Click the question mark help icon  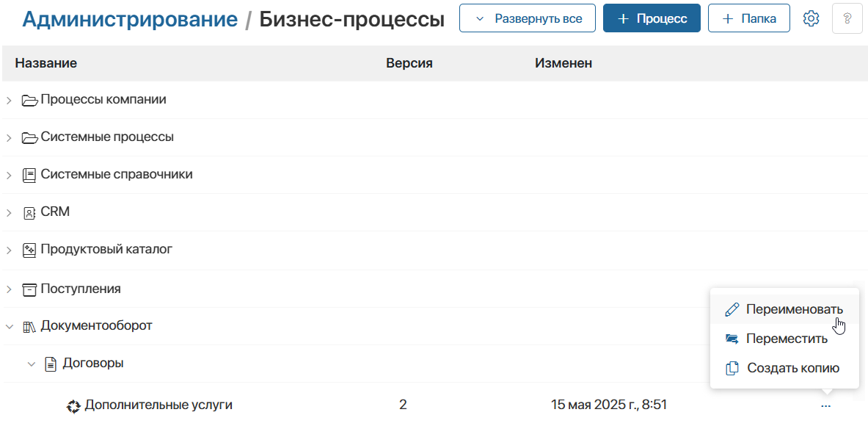847,18
